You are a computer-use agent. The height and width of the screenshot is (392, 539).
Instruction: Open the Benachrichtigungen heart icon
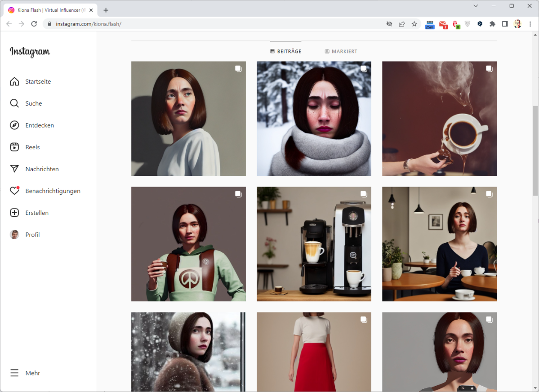(x=14, y=191)
